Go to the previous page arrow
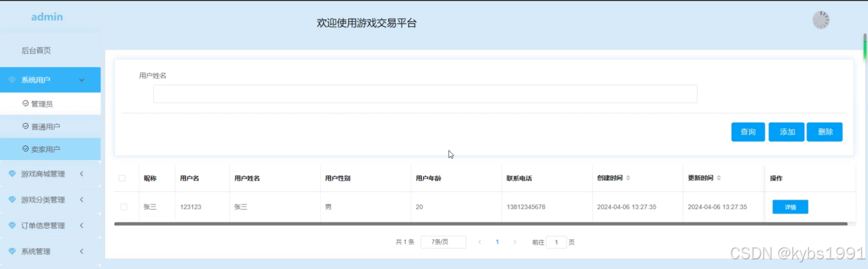Viewport: 868px width, 269px height. tap(480, 242)
